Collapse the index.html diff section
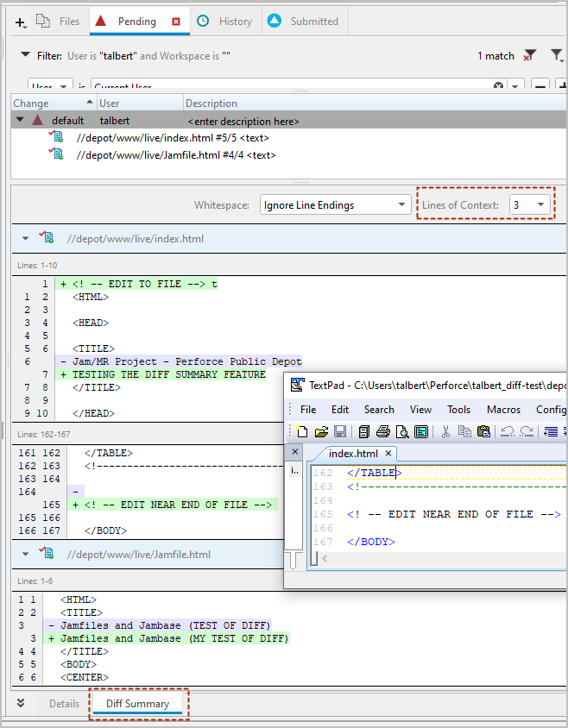The height and width of the screenshot is (728, 568). coord(25,238)
